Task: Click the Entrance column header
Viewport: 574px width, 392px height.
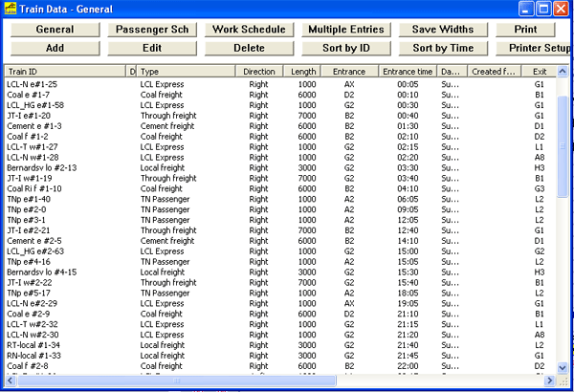Action: 349,72
